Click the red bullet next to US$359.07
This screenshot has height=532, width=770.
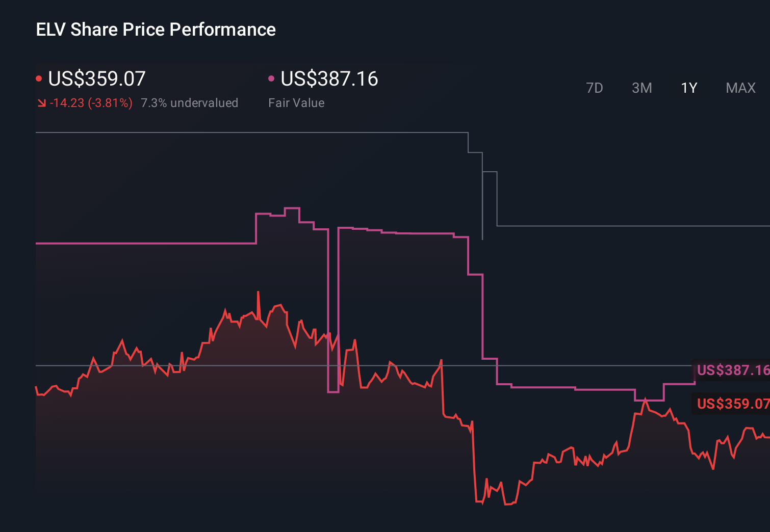[39, 78]
